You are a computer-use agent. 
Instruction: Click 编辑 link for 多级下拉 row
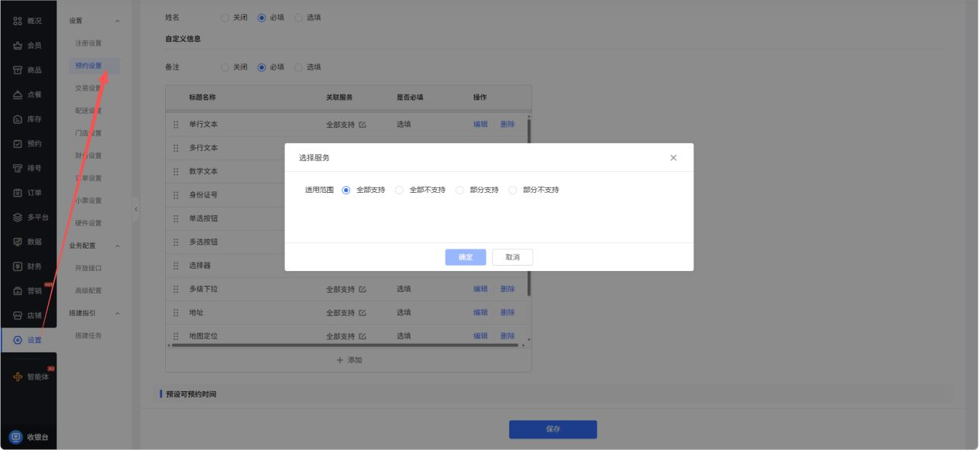(481, 290)
